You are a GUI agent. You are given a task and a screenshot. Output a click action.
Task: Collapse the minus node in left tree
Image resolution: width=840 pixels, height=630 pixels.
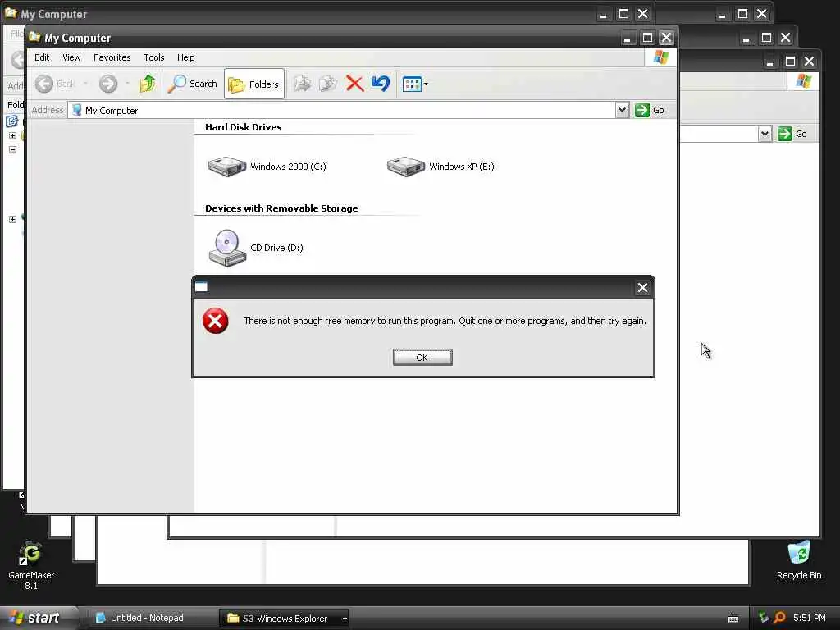(x=12, y=149)
